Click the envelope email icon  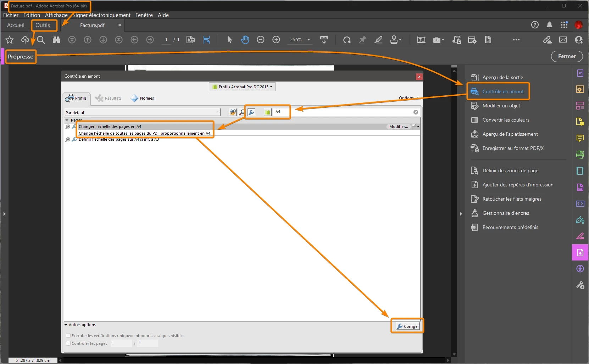pos(563,40)
